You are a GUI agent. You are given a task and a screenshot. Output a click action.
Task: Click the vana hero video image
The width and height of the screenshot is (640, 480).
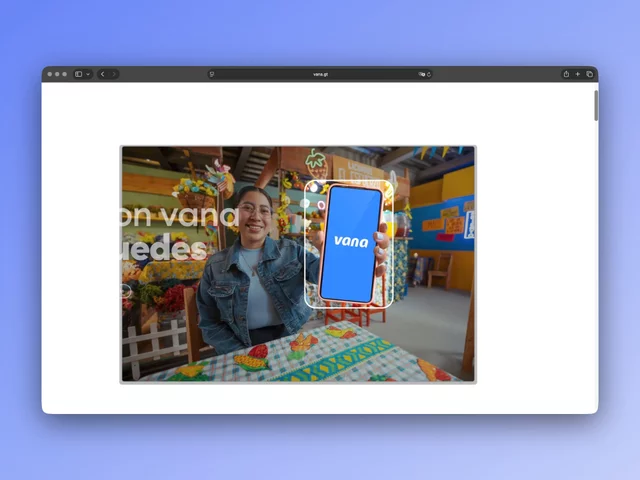click(298, 264)
